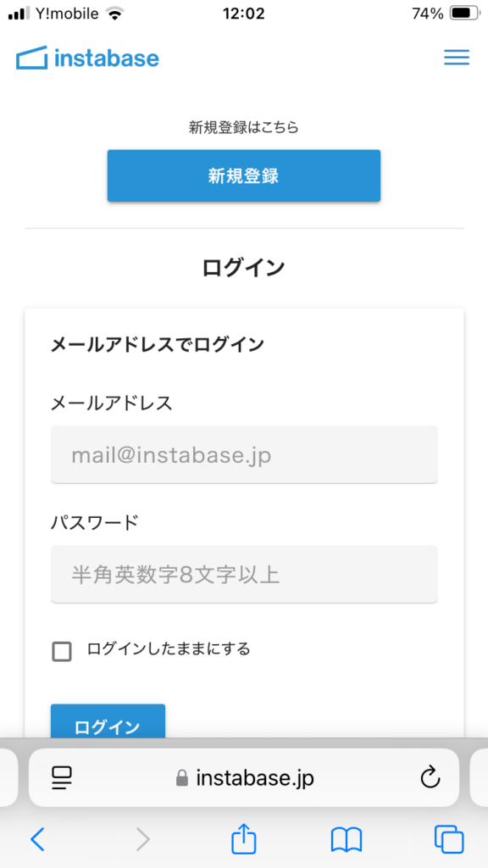Viewport: 488px width, 868px height.
Task: Tap the Safari back arrow
Action: 37,839
